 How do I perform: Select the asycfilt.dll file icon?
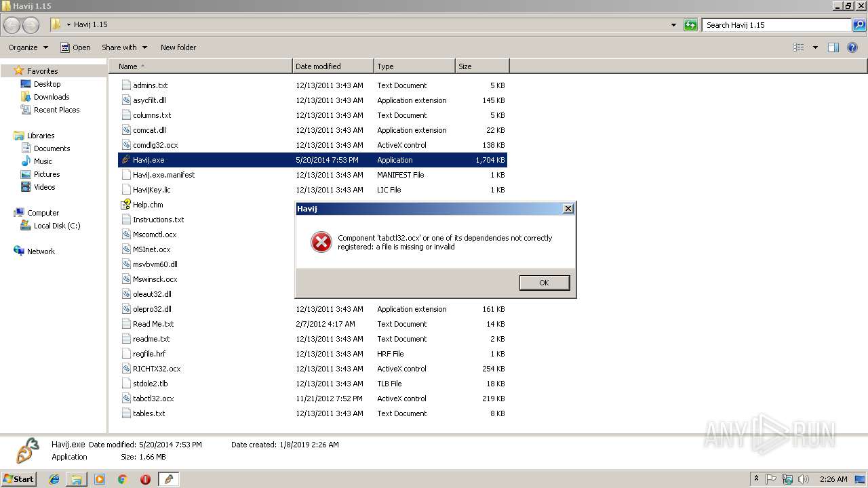tap(125, 100)
